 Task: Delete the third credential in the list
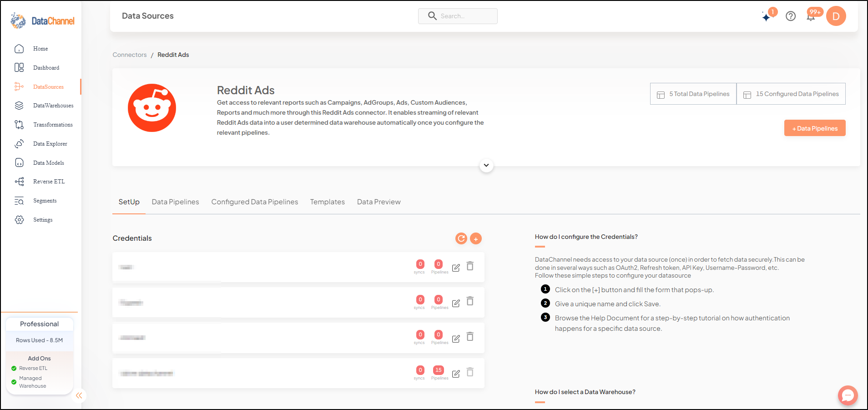(470, 337)
